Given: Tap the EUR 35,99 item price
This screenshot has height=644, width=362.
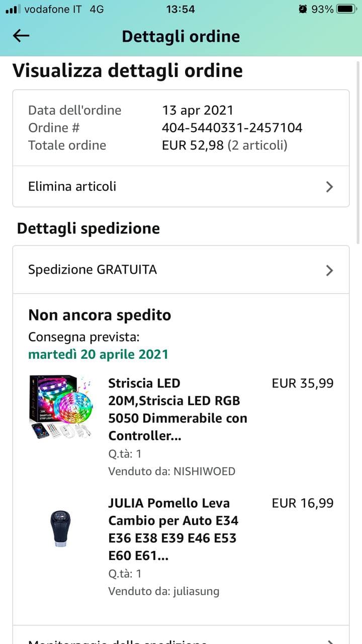Looking at the screenshot, I should coord(302,383).
